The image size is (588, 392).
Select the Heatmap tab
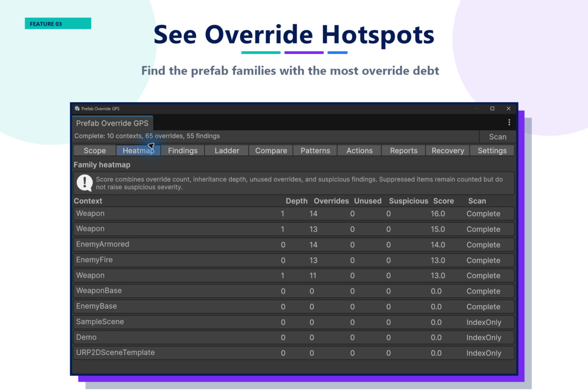pyautogui.click(x=138, y=150)
